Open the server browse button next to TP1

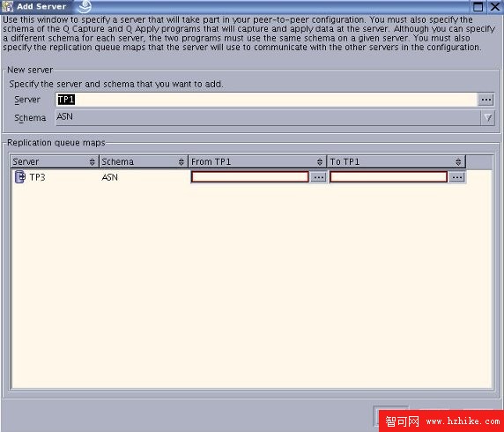click(485, 100)
